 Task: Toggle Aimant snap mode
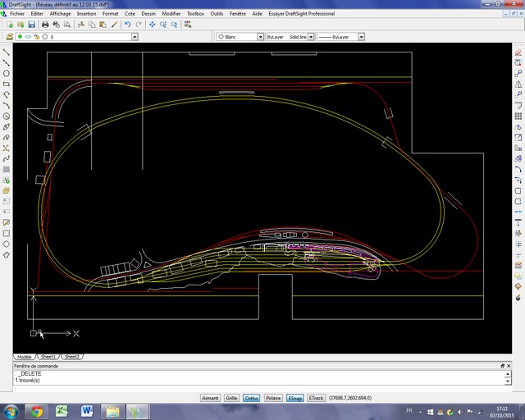click(210, 398)
